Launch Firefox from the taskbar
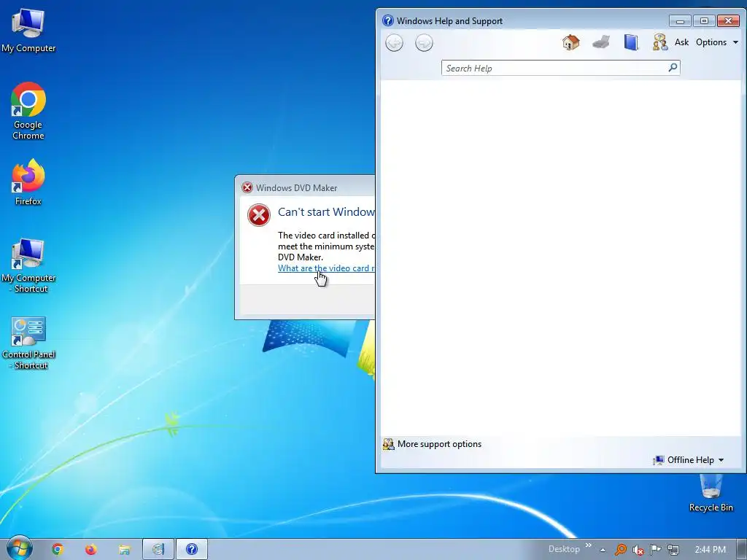 (x=91, y=550)
